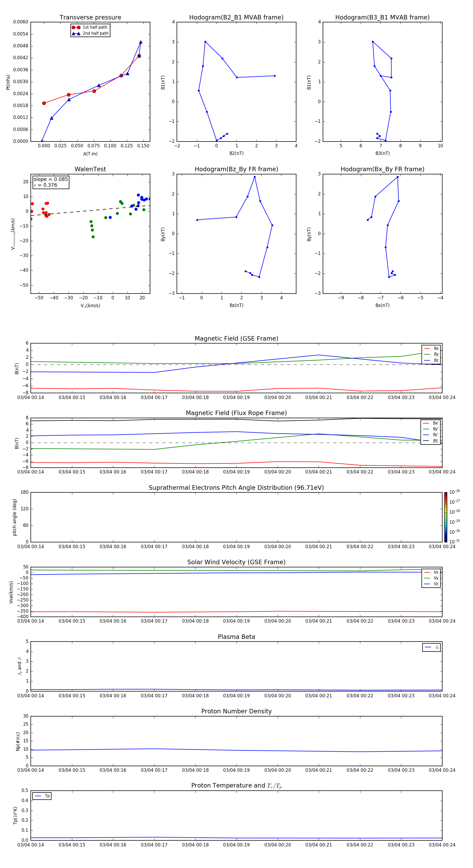Image resolution: width=473 pixels, height=868 pixels.
Task: Click the 'Bz(nT)' x-axis label
Action: (x=236, y=305)
